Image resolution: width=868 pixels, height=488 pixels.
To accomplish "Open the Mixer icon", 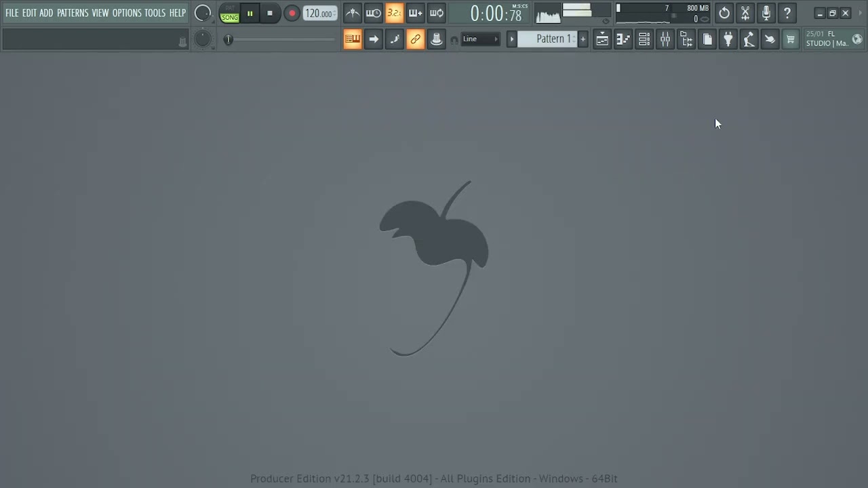I will [665, 39].
